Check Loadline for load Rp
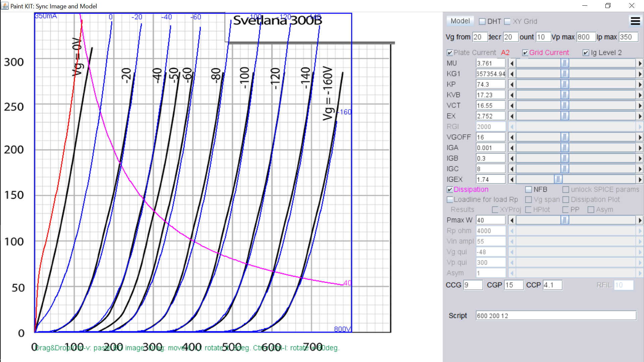Screen dimensions: 644x362 point(450,200)
